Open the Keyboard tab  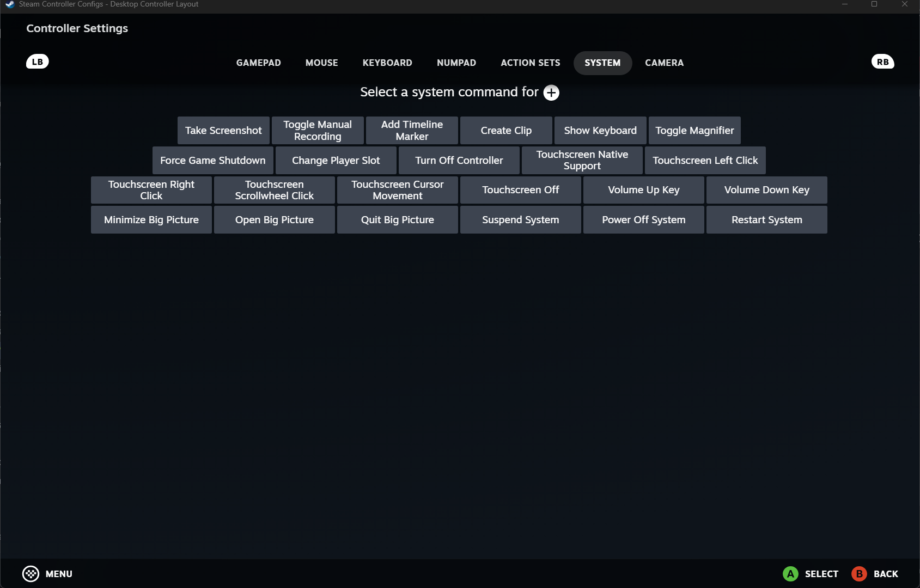pyautogui.click(x=387, y=63)
